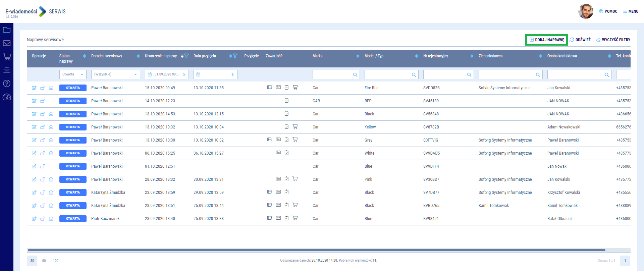Viewport: 644px width, 271px height.
Task: Open film media icon for SV7DB77 repair
Action: [x=270, y=192]
